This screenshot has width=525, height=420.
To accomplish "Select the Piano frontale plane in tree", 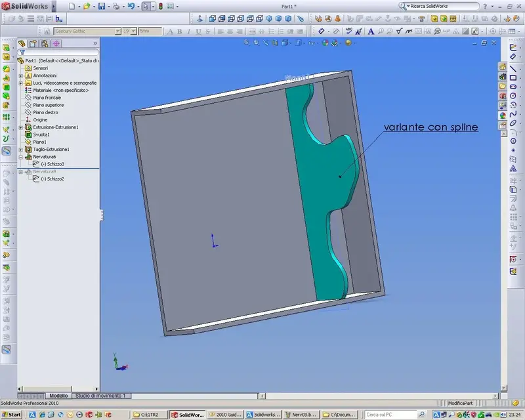I will pyautogui.click(x=47, y=98).
